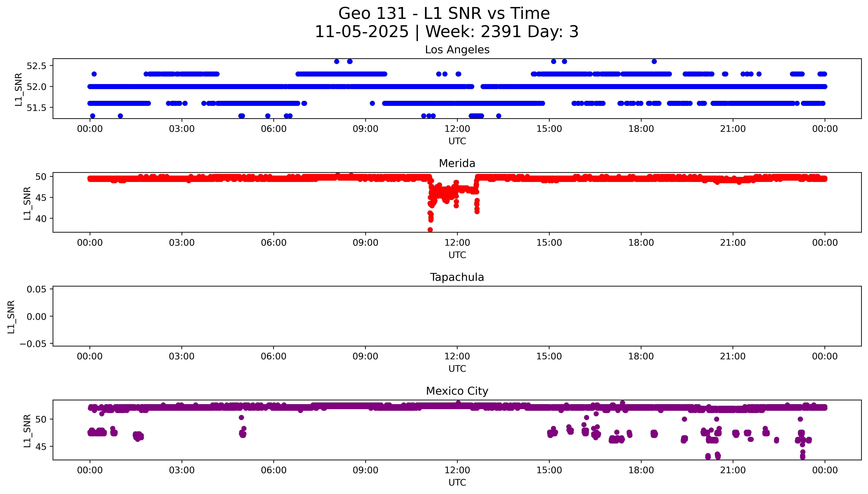Screen dimensions: 868x494
Task: Click the 45 y-axis tick in Mexico City plot
Action: (41, 447)
